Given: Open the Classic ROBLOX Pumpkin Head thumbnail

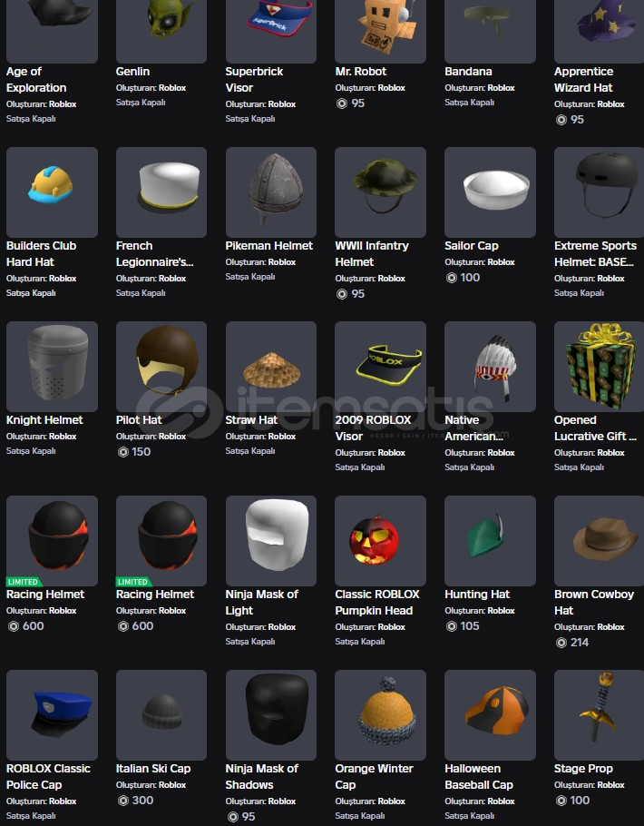Looking at the screenshot, I should (x=380, y=541).
